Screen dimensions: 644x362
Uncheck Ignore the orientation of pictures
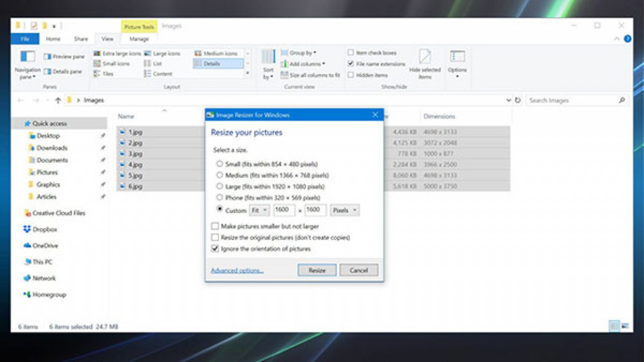(x=215, y=248)
